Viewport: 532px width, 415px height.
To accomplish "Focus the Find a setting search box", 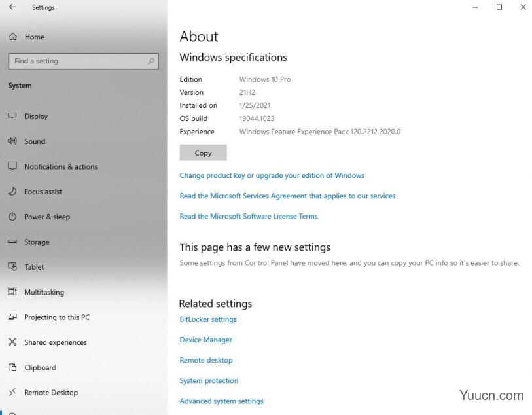I will click(84, 61).
